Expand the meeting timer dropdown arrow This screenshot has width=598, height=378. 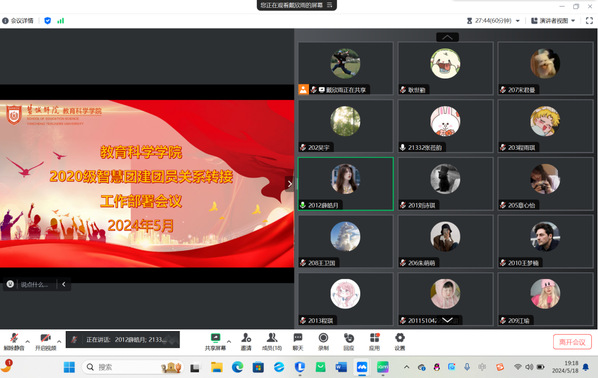click(518, 21)
